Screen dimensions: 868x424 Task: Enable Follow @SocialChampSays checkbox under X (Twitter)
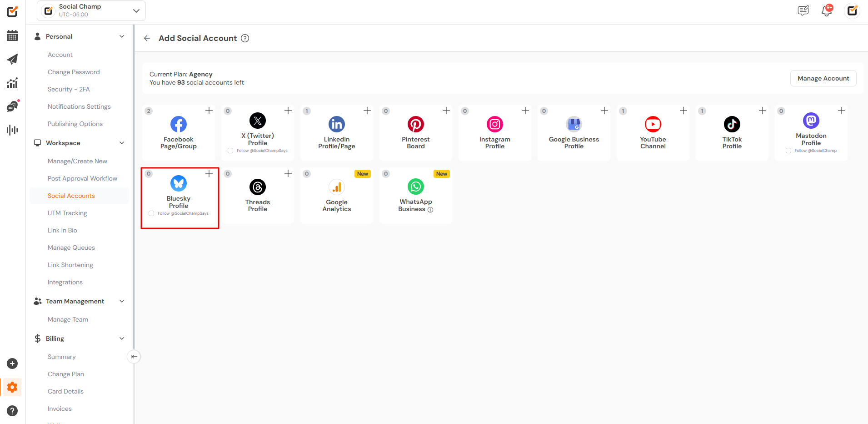tap(230, 151)
